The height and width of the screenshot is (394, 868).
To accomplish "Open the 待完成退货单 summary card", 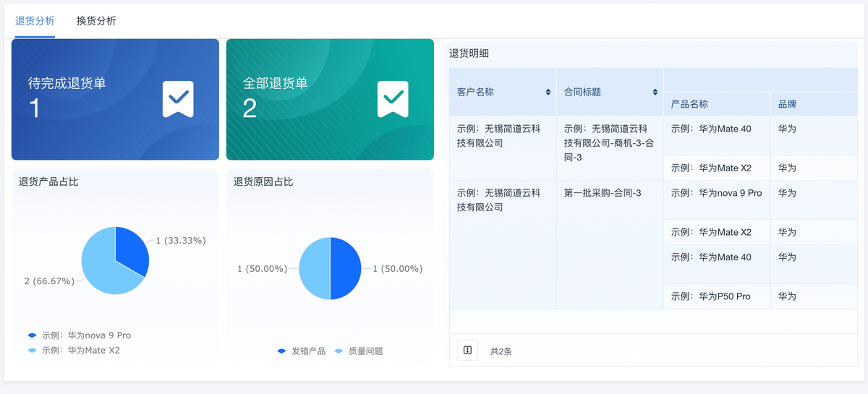I will point(115,99).
